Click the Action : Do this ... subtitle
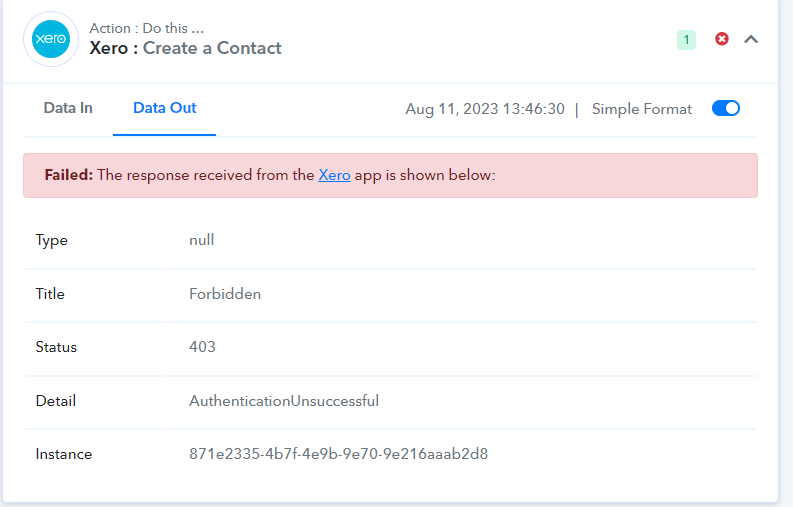Screen dimensions: 793x507 147,28
